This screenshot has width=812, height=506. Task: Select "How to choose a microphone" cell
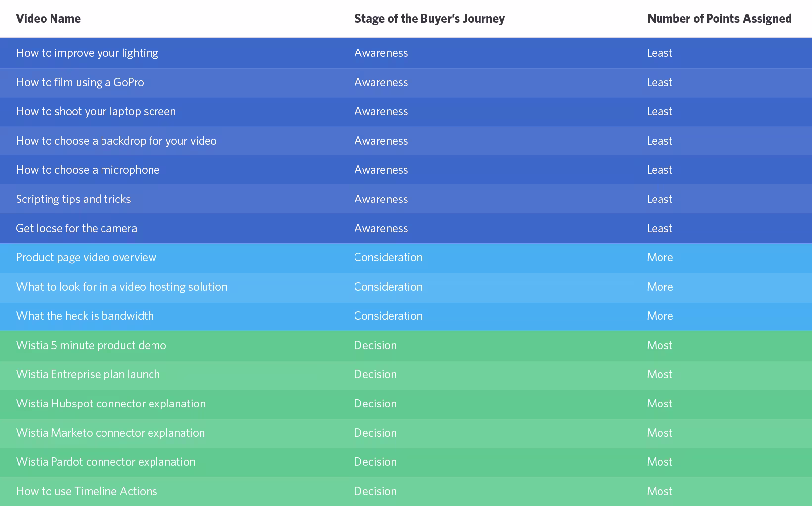(88, 170)
